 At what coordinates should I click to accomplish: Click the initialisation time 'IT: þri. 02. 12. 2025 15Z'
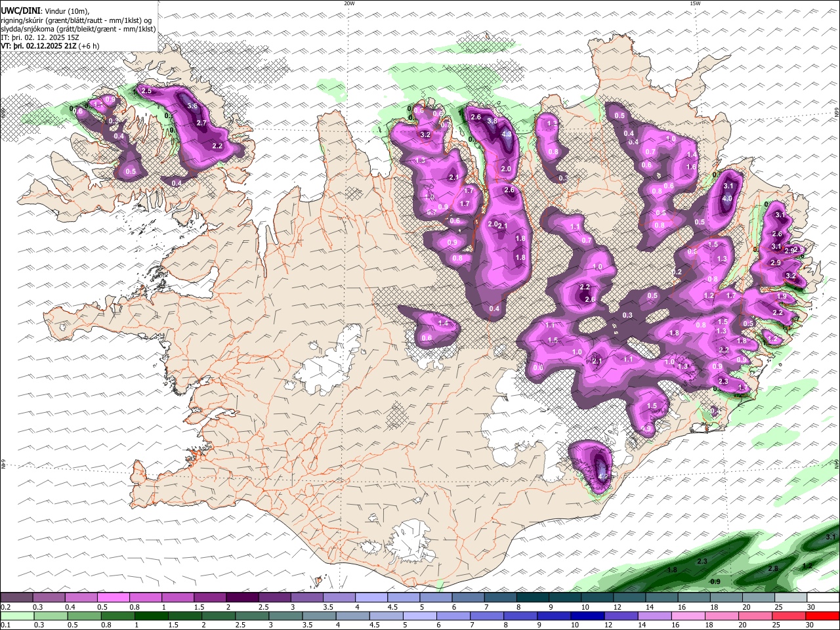pos(40,37)
